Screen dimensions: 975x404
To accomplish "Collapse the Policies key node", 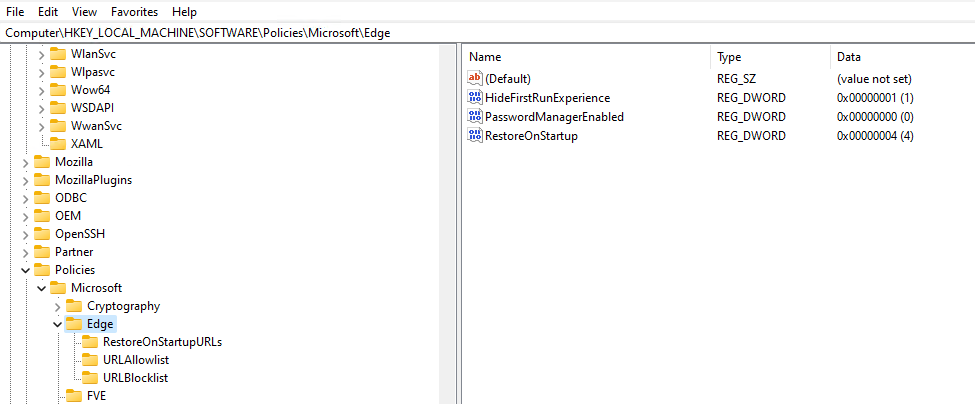I will [x=25, y=270].
